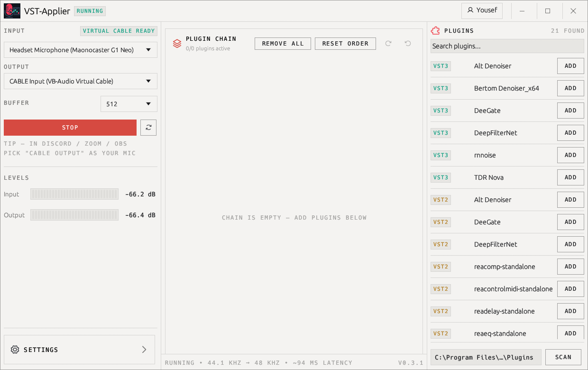Add the VST2 DeeGate plugin
Viewport: 588px width, 370px height.
[570, 222]
